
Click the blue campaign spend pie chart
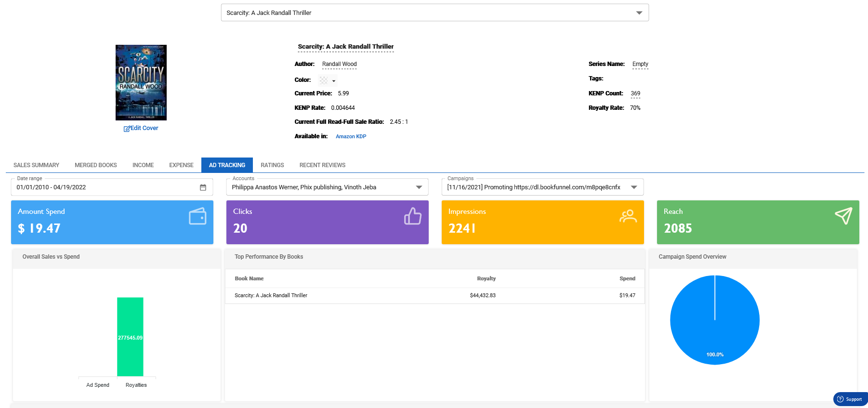click(x=715, y=320)
